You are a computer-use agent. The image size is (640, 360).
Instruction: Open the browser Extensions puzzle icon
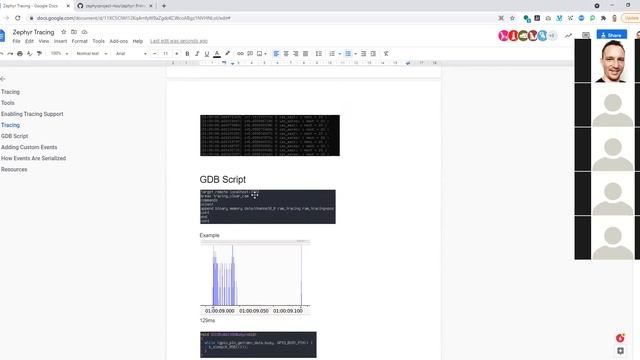point(603,18)
